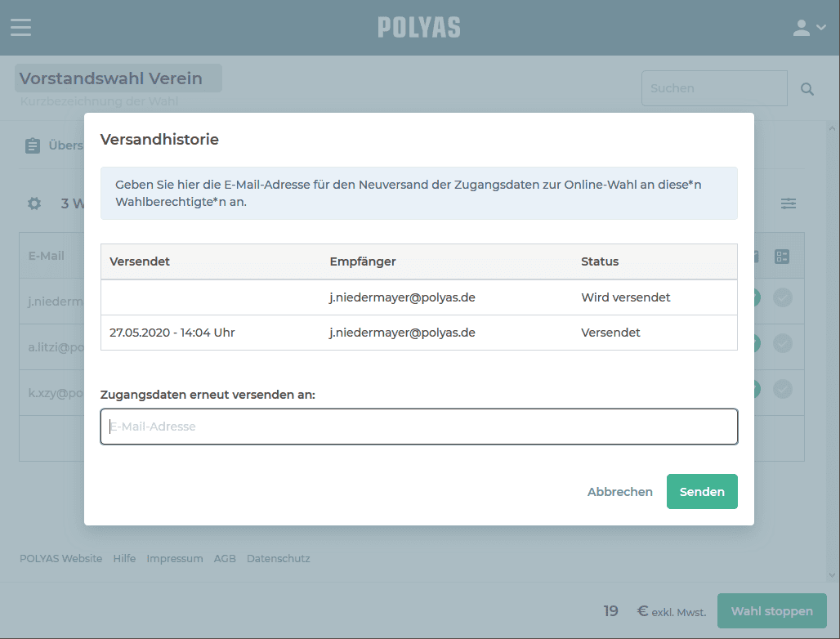
Task: Click the checklist column header icon
Action: [782, 257]
